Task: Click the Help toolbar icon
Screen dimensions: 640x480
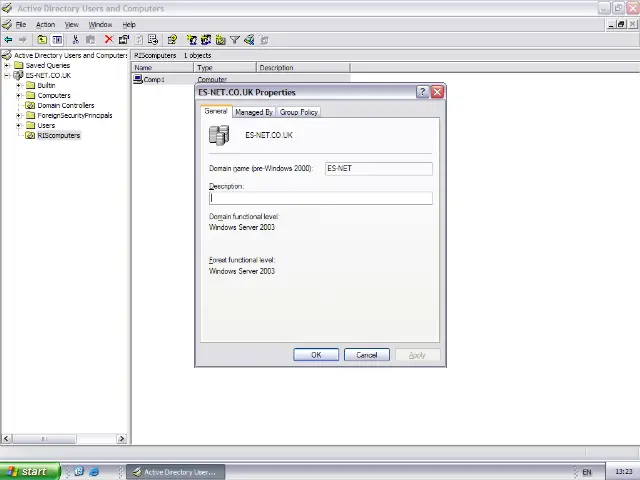Action: (x=172, y=40)
